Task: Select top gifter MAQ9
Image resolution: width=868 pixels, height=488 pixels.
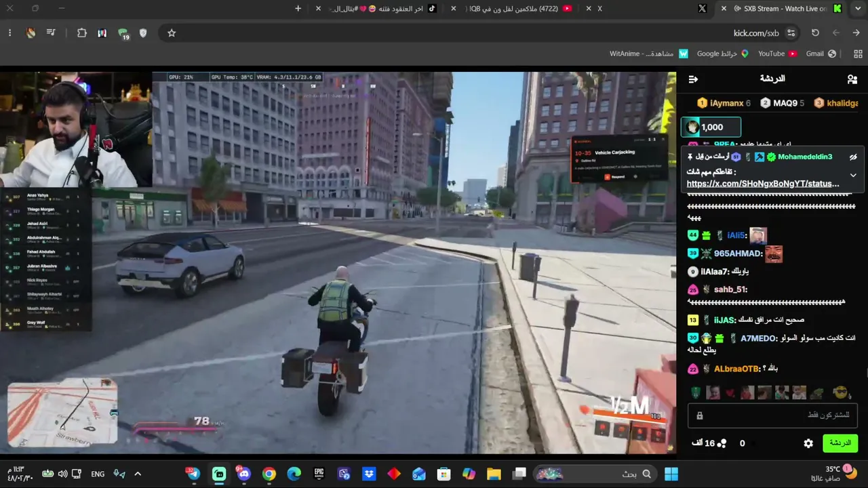Action: (782, 103)
